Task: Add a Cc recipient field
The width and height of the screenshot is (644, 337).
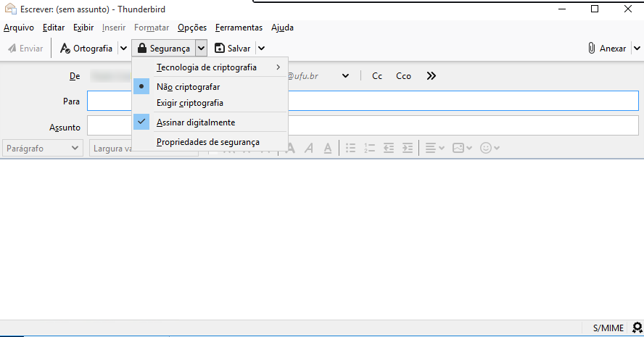Action: pyautogui.click(x=377, y=76)
